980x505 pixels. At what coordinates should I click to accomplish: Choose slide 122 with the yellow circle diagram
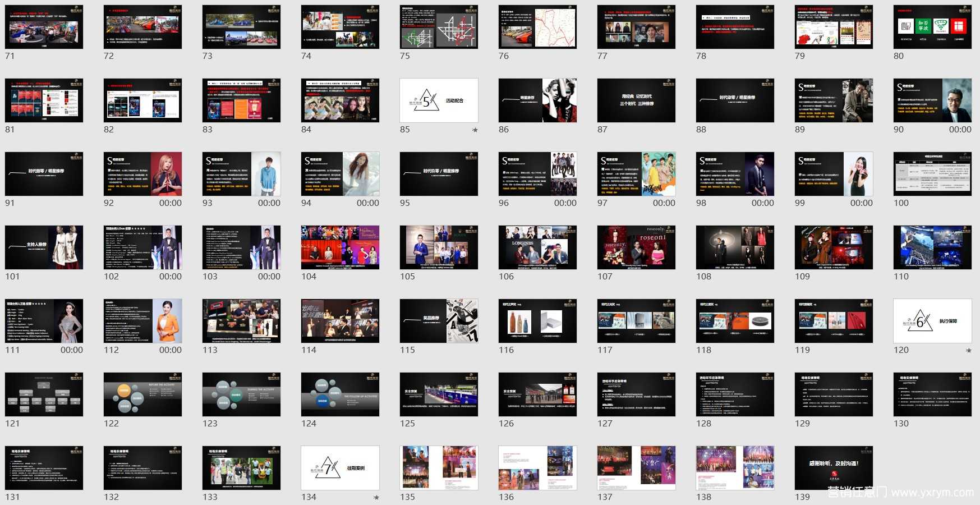(142, 394)
